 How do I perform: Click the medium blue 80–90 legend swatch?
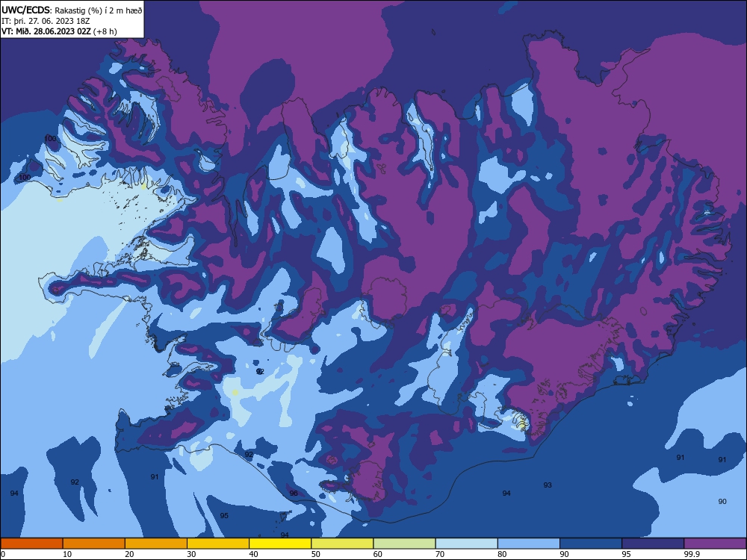click(x=529, y=544)
